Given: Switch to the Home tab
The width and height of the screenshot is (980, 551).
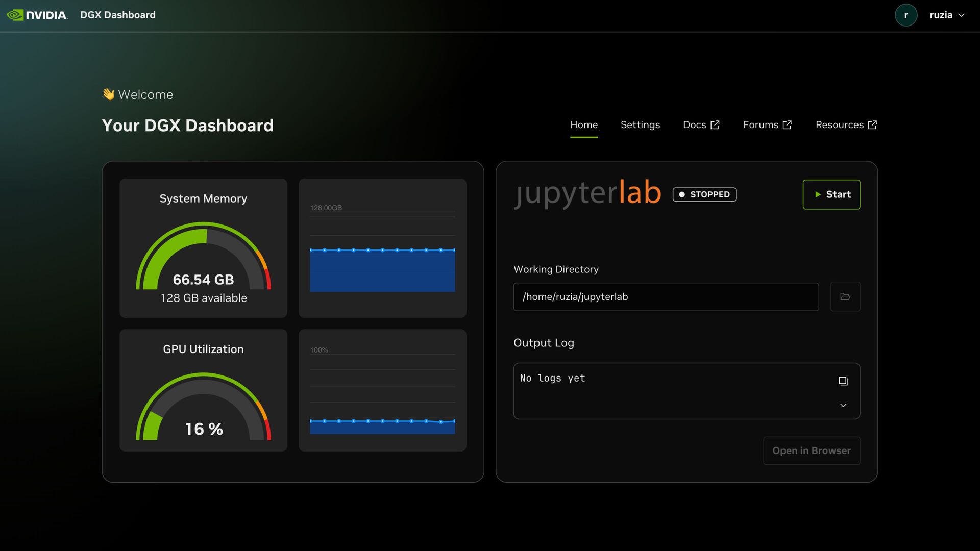Looking at the screenshot, I should click(584, 125).
